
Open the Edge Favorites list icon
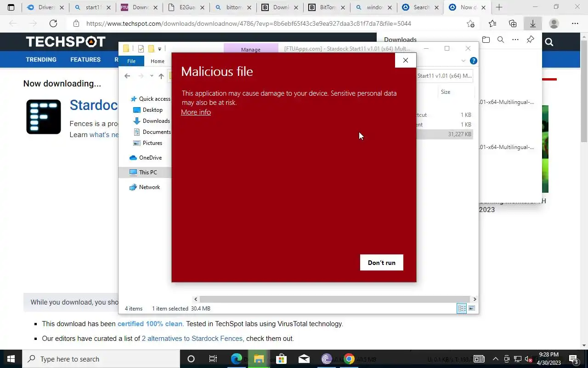point(492,23)
